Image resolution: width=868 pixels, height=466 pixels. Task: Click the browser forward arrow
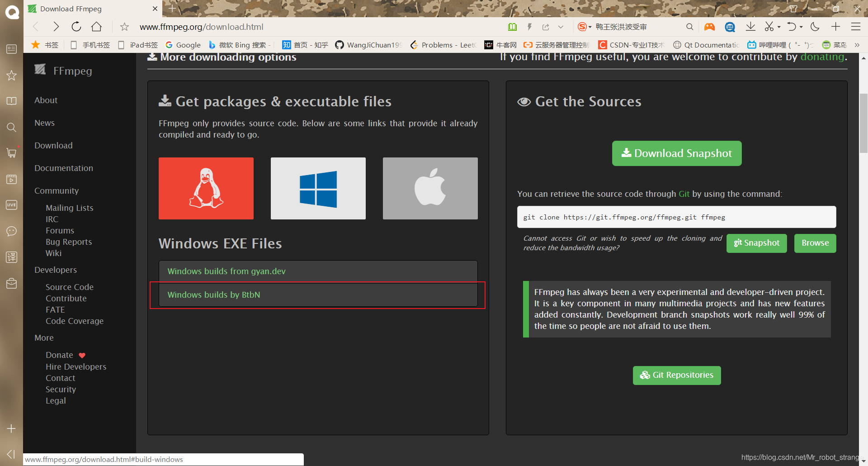[56, 27]
